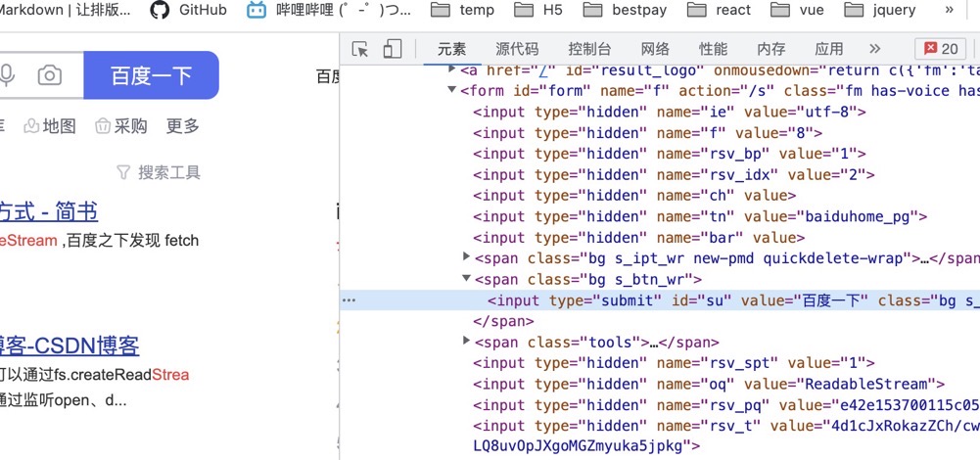Select the hidden input named f with value 8
The height and width of the screenshot is (460, 980).
[x=647, y=133]
